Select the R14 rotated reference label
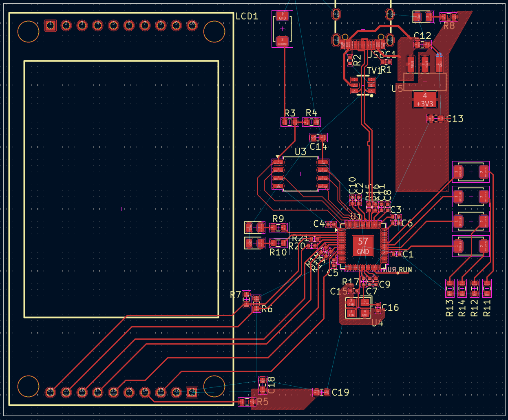This screenshot has width=508, height=420. click(x=462, y=308)
